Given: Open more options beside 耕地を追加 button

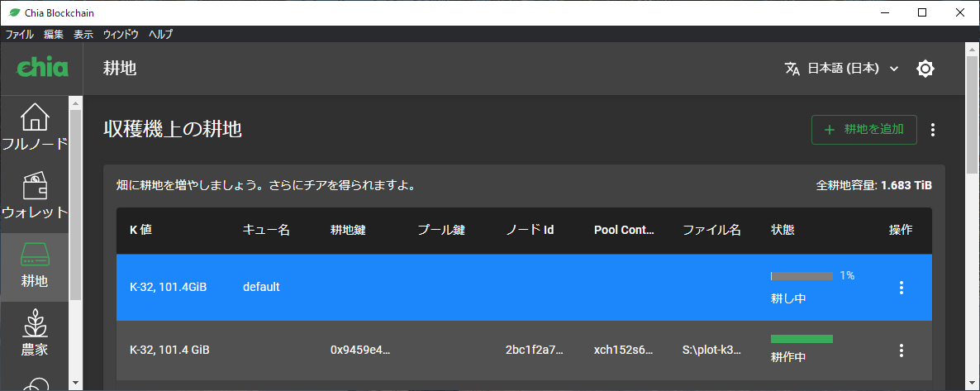Looking at the screenshot, I should (x=933, y=130).
